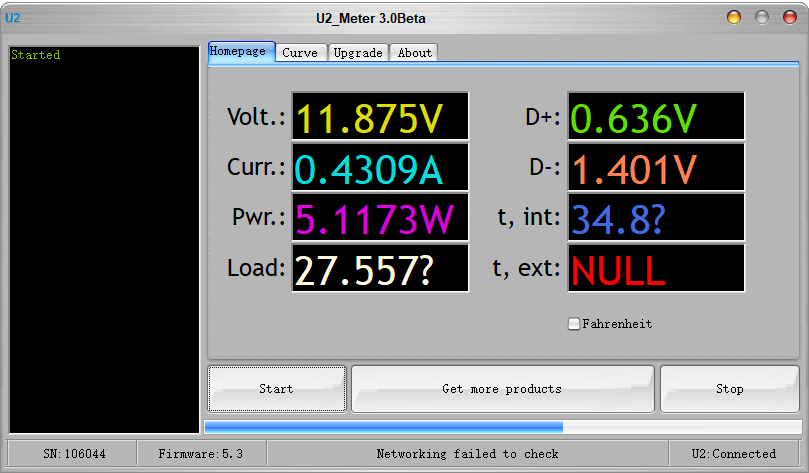Click the Firmware: 5.3 status field
809x473 pixels.
click(x=202, y=454)
